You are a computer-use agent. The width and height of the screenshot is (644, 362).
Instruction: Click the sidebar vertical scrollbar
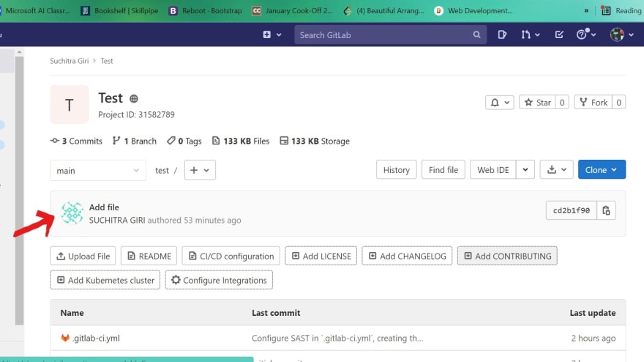click(x=19, y=191)
